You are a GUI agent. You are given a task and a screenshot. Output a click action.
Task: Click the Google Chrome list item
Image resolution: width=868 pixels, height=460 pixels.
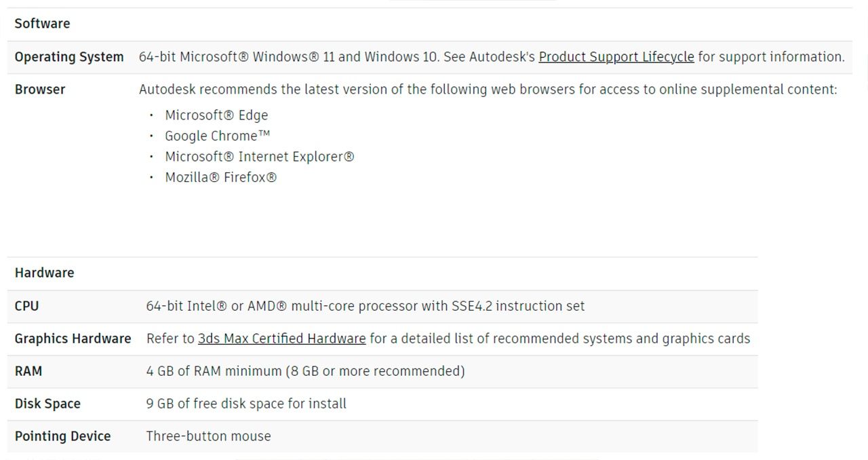click(218, 136)
